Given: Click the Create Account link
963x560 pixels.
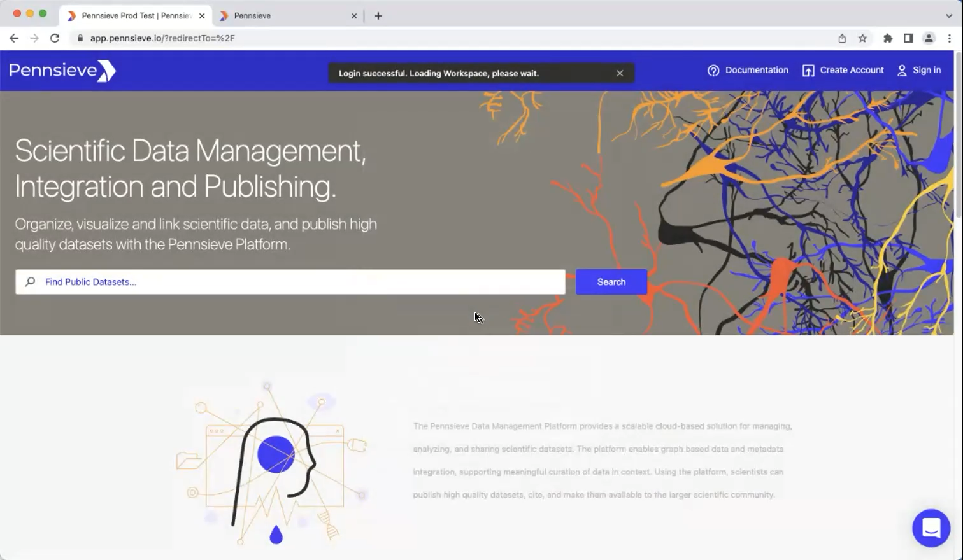Looking at the screenshot, I should 852,70.
